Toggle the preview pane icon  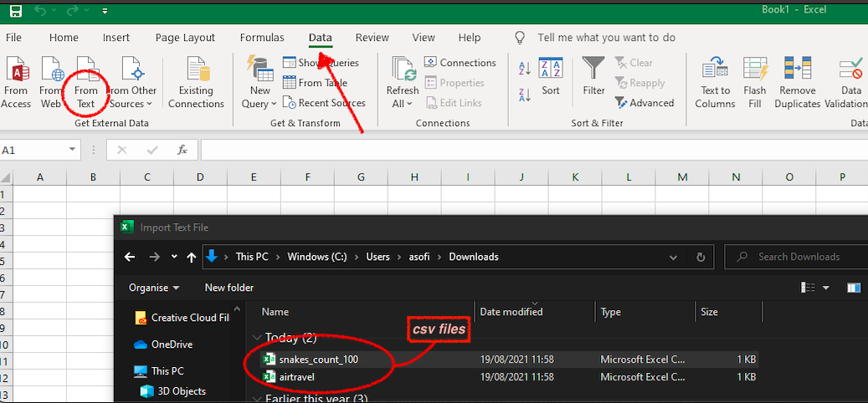[x=854, y=288]
